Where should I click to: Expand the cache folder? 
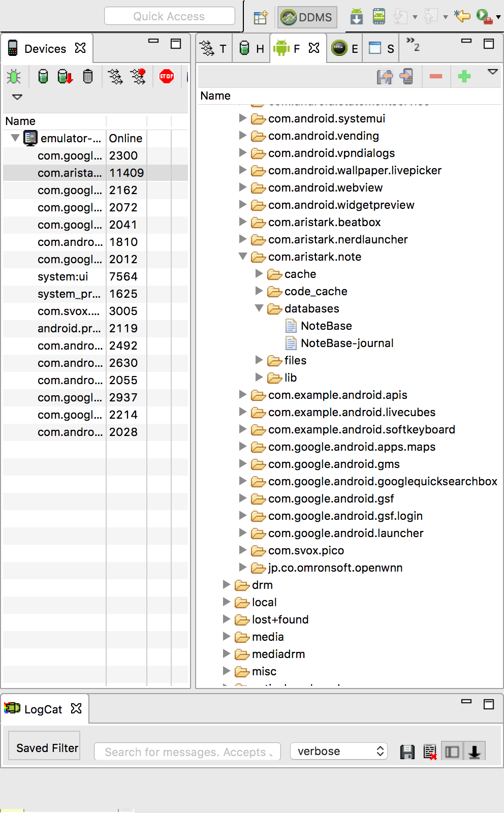[x=259, y=274]
